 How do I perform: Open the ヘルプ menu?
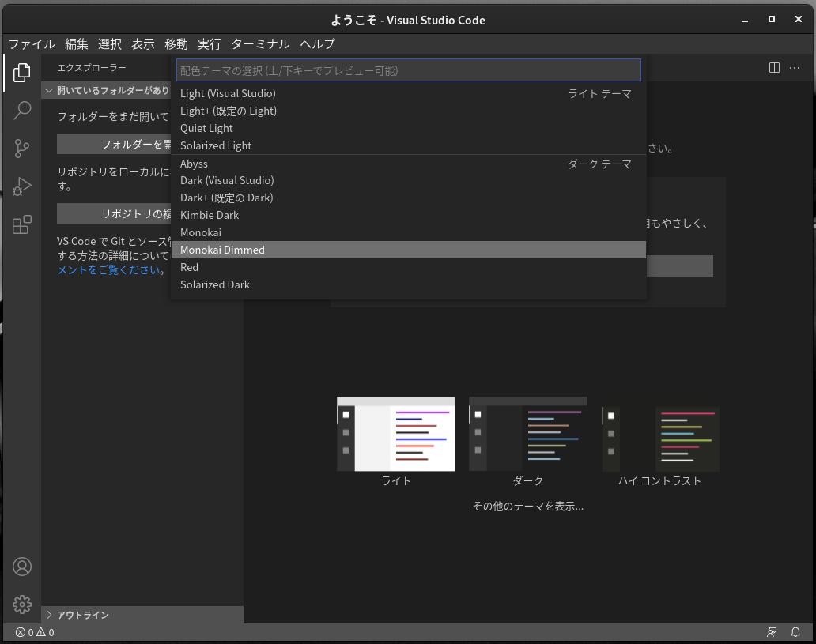pyautogui.click(x=317, y=44)
